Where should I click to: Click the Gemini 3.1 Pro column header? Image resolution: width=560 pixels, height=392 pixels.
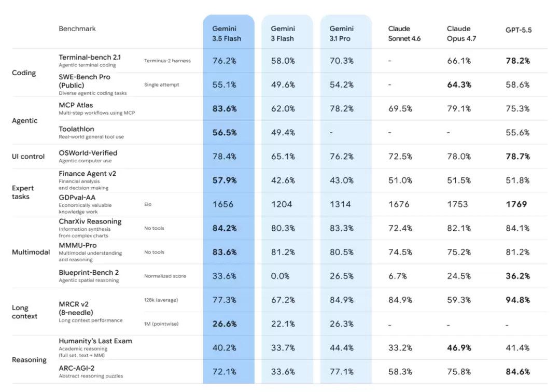click(x=341, y=34)
